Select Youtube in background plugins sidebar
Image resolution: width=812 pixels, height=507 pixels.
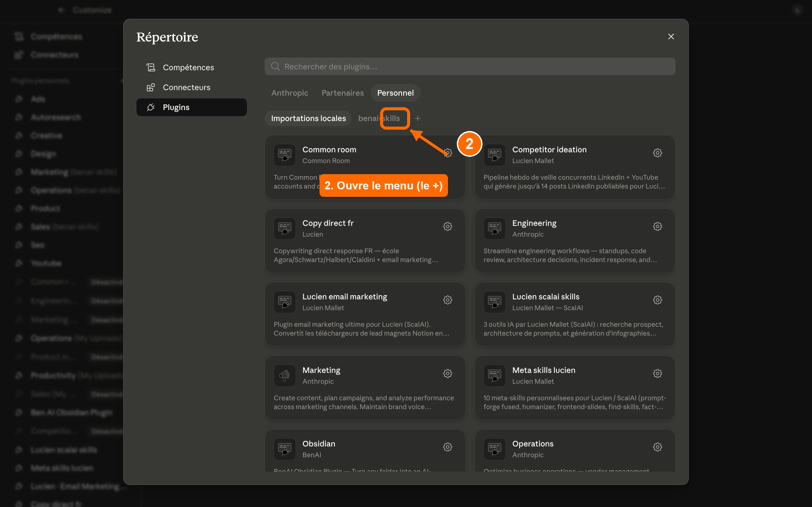click(46, 263)
